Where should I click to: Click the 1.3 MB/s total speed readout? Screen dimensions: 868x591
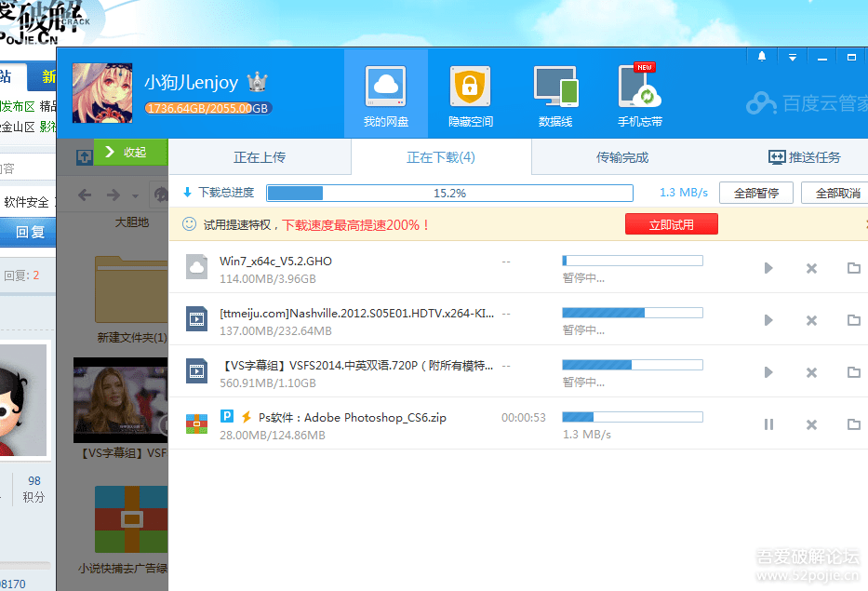[x=684, y=193]
